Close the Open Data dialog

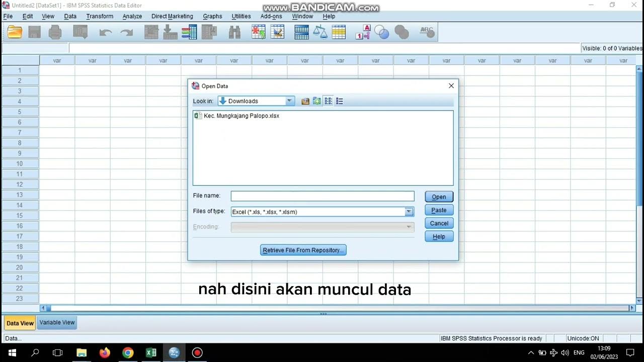451,86
